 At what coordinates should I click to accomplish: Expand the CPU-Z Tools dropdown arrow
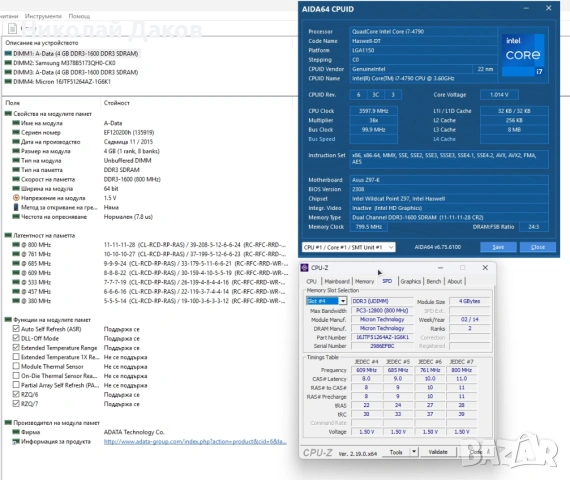(414, 452)
